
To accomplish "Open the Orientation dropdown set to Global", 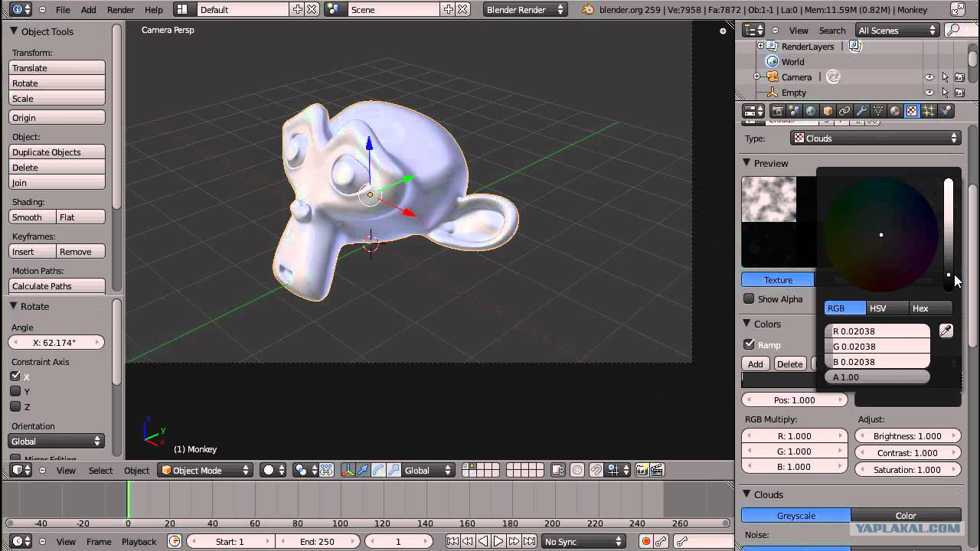I will coord(57,442).
